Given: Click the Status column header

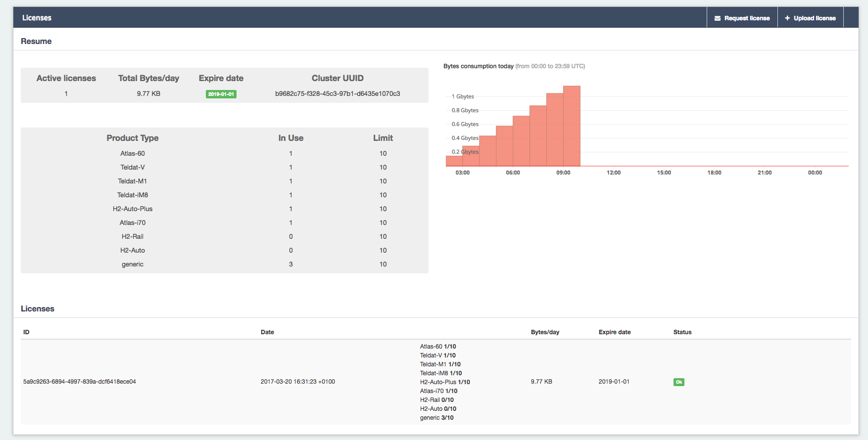Looking at the screenshot, I should (x=682, y=332).
